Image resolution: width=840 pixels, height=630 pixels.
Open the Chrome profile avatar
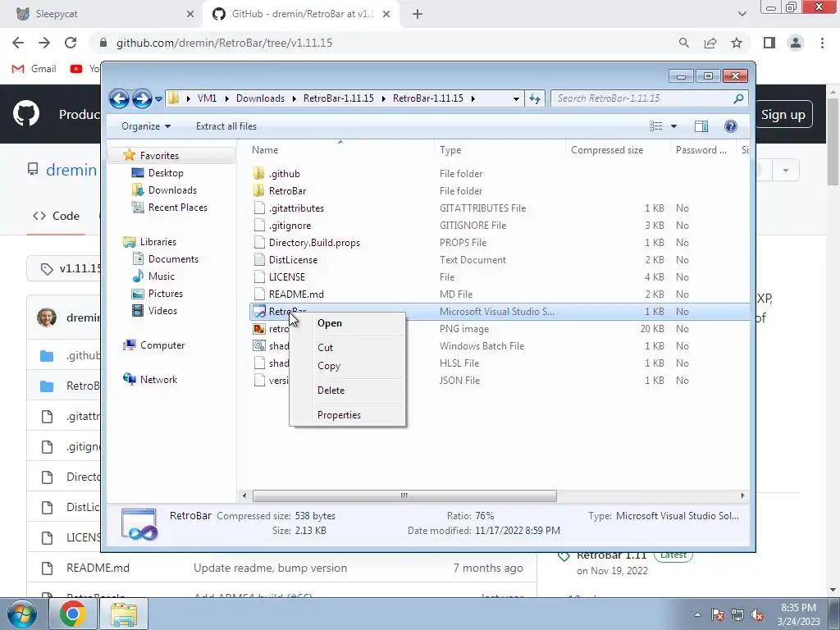tap(796, 43)
